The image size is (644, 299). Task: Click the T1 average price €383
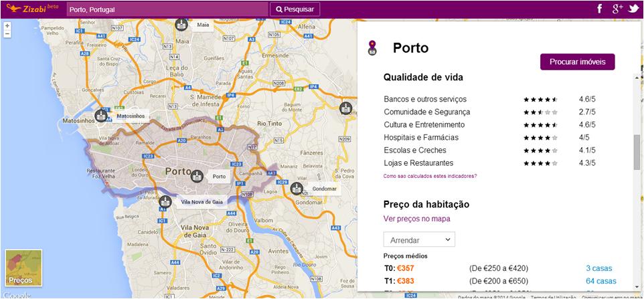pos(406,282)
